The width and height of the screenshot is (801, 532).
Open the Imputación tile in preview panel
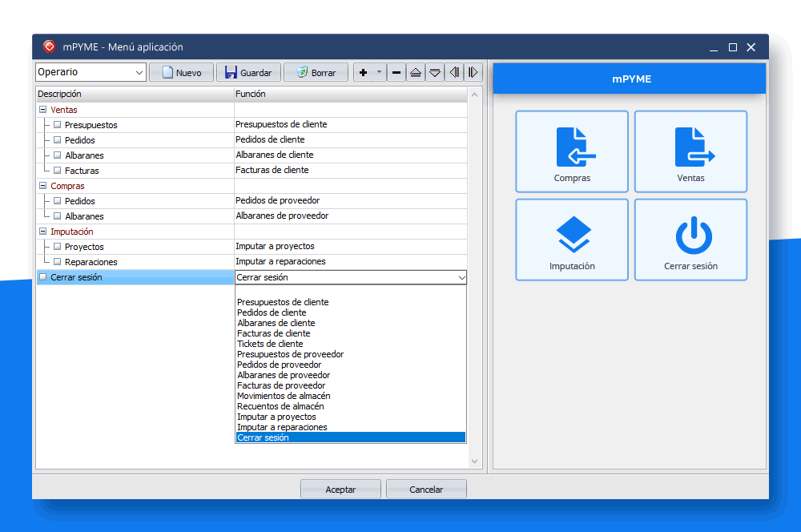pyautogui.click(x=572, y=240)
